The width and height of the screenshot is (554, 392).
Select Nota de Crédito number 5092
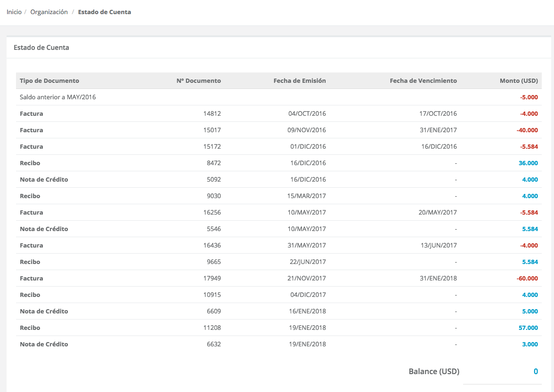pos(213,179)
